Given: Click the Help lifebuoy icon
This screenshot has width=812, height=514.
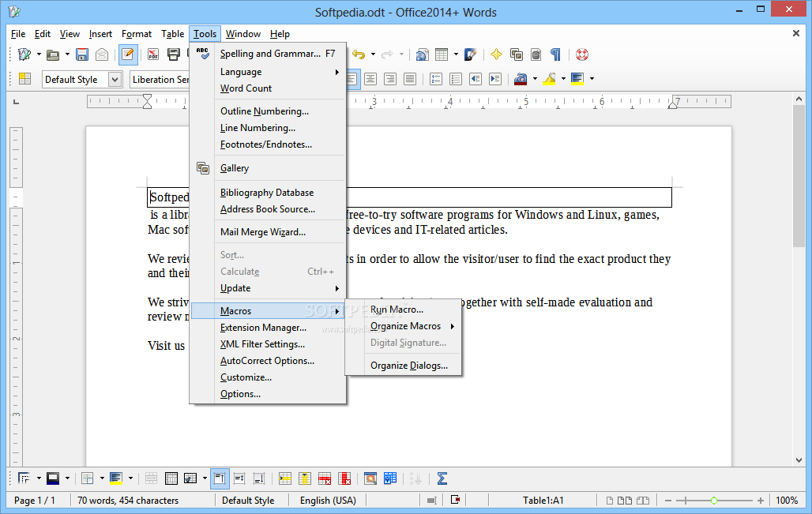Looking at the screenshot, I should pyautogui.click(x=582, y=54).
